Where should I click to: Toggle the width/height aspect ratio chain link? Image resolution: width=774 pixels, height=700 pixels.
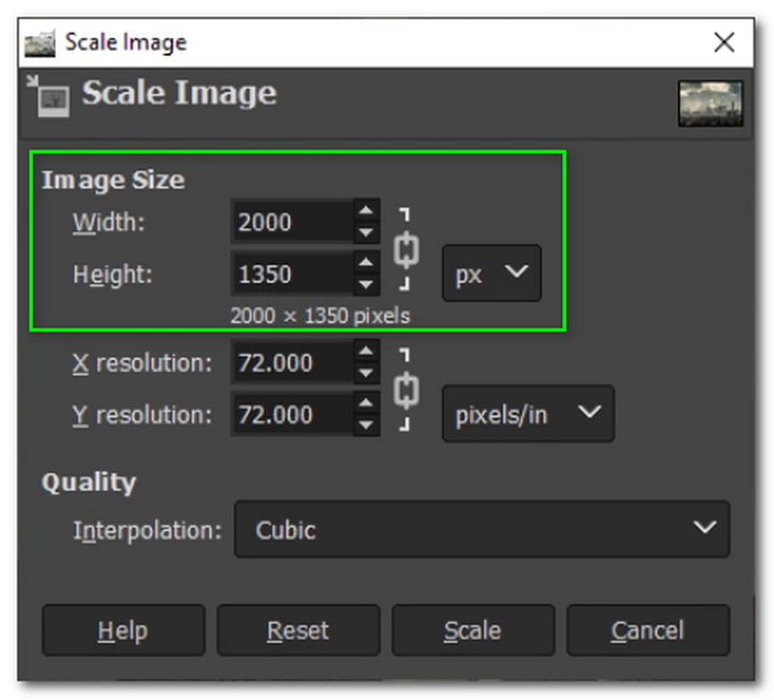[x=406, y=249]
